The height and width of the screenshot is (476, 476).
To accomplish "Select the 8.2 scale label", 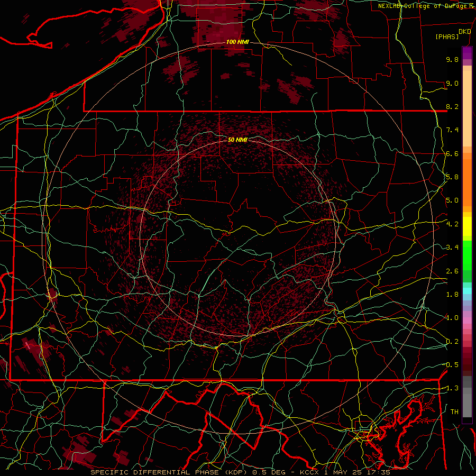I will click(x=452, y=106).
